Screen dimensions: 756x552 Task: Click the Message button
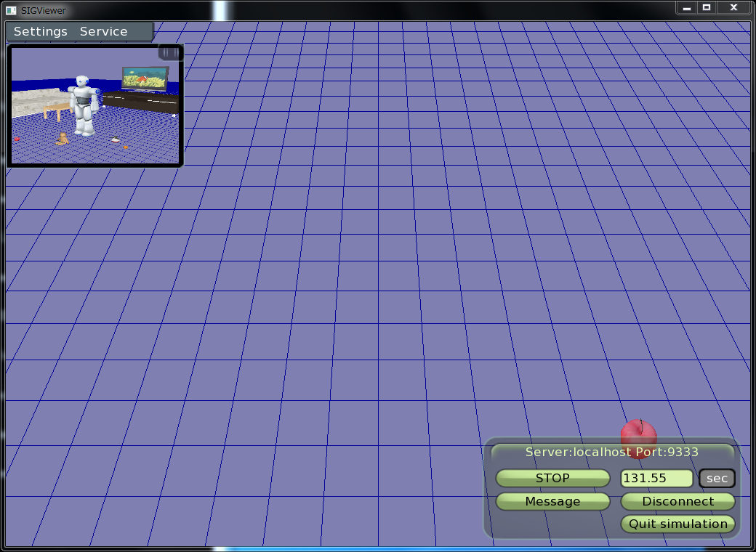(552, 501)
